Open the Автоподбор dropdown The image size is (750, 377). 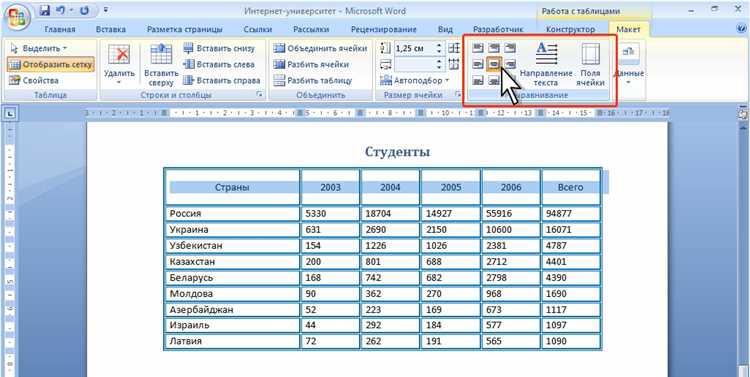[x=415, y=80]
